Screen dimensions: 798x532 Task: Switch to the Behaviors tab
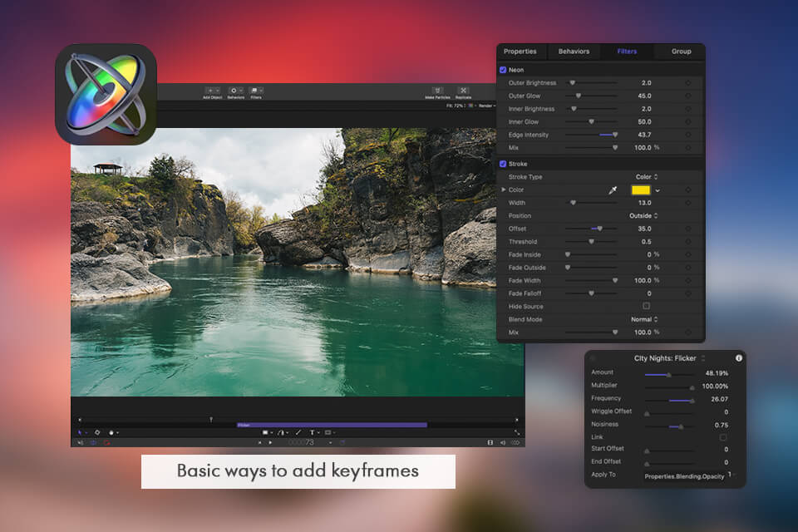(x=574, y=52)
